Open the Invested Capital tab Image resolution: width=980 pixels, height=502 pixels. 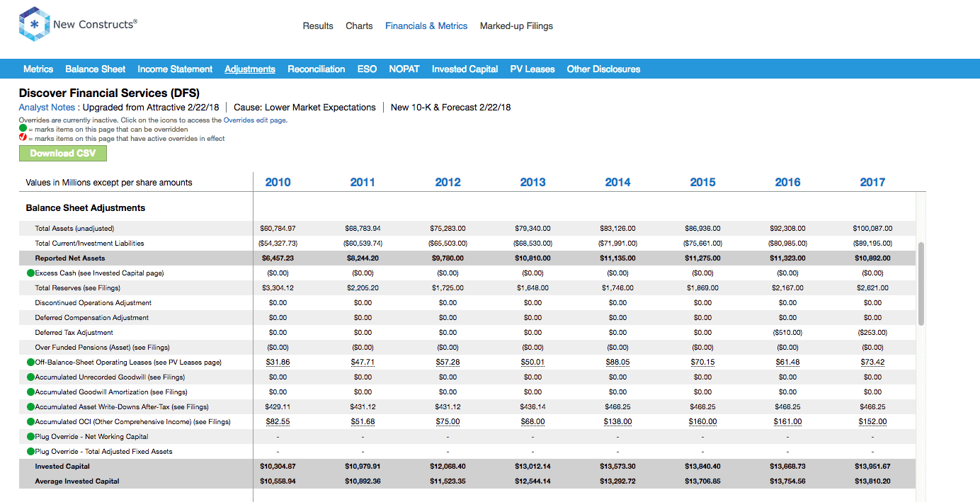click(x=465, y=69)
